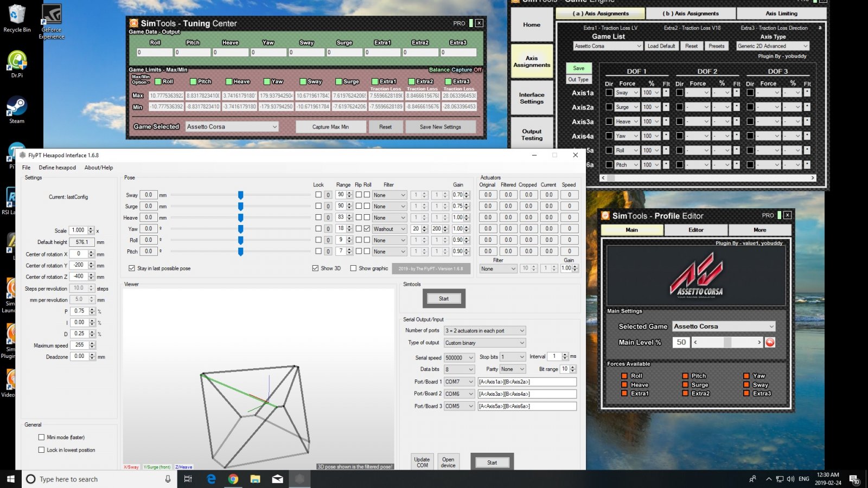Open the Steam desktop icon
868x488 pixels.
17,107
